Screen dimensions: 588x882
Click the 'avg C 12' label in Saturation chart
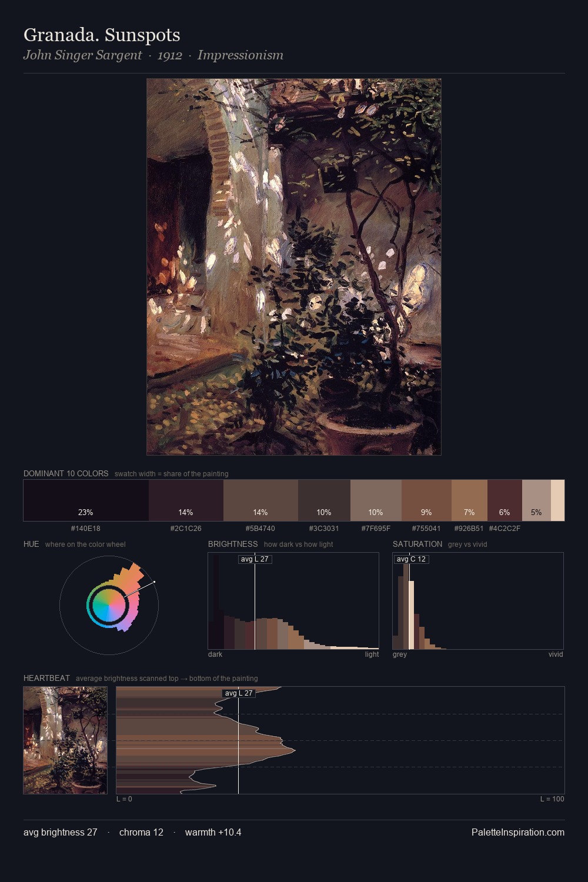[411, 559]
